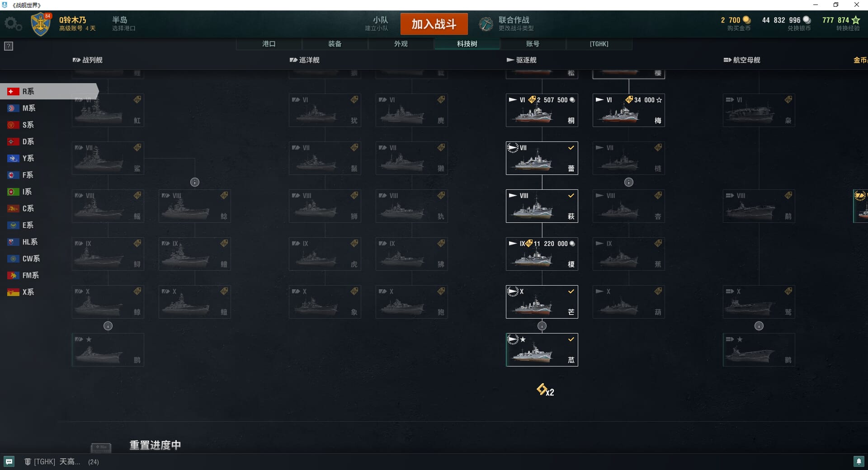Switch to the 港口 tab
Image resolution: width=868 pixels, height=470 pixels.
[269, 44]
